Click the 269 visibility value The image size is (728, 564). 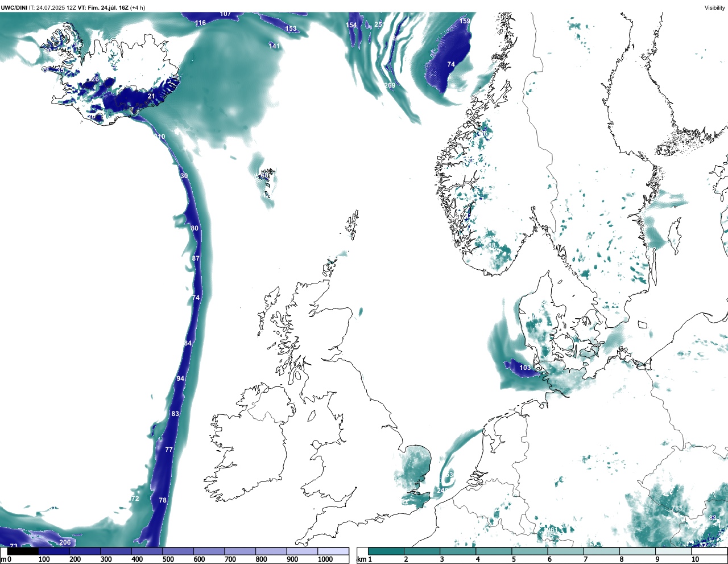390,85
